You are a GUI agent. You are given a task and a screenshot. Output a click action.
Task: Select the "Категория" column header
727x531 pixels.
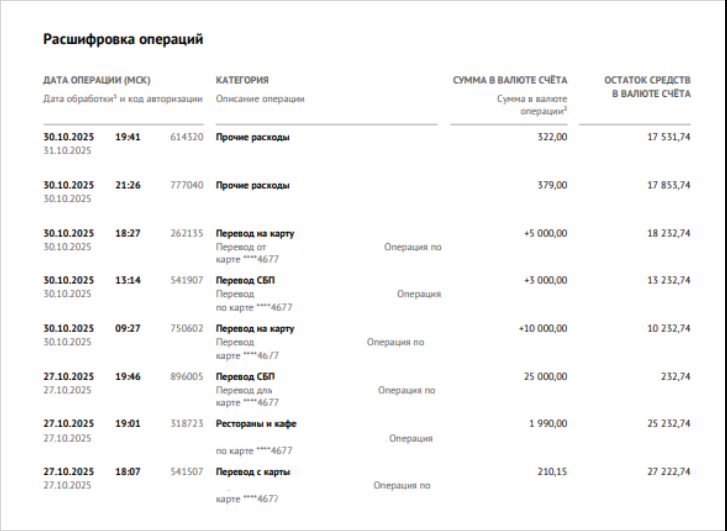click(x=242, y=80)
